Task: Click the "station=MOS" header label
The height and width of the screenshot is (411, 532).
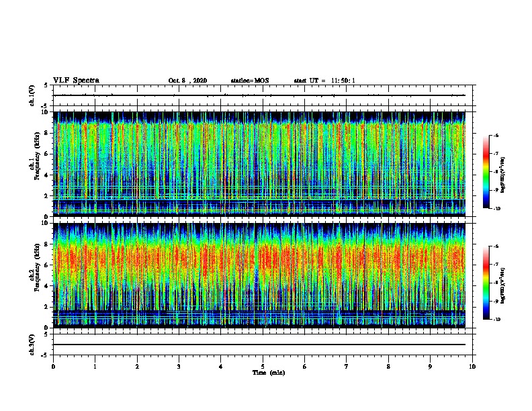Action: 250,81
